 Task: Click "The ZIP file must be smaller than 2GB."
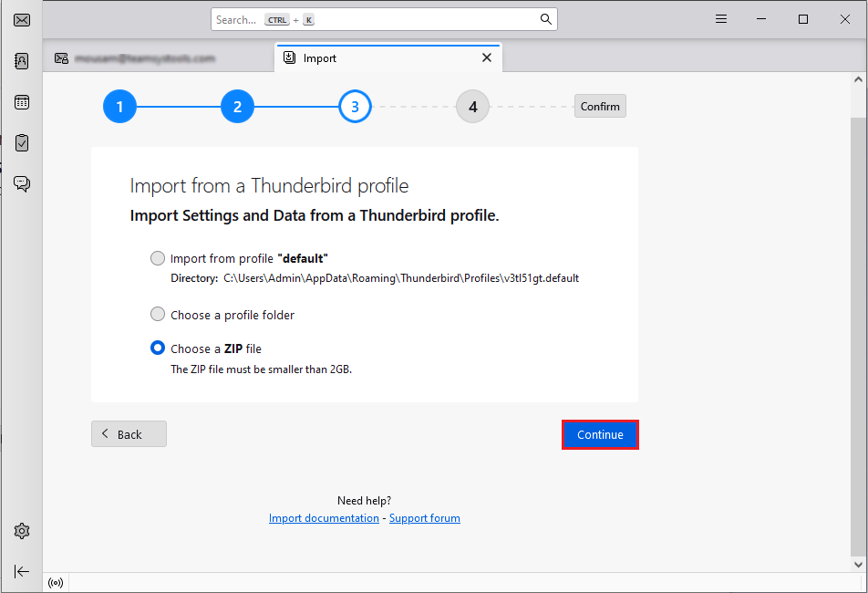coord(262,369)
